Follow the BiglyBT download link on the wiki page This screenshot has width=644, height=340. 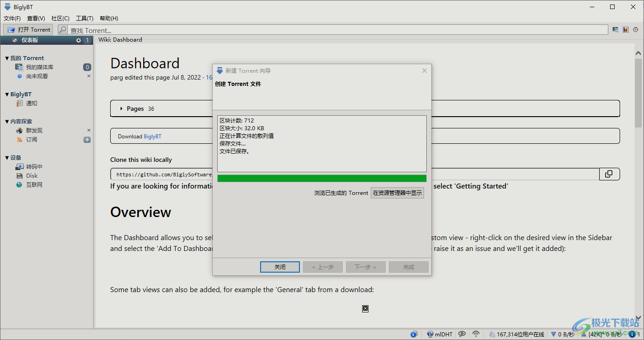coord(153,136)
